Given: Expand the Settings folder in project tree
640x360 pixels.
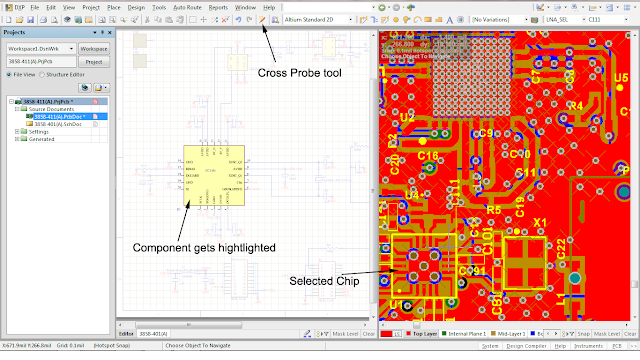Looking at the screenshot, I should 17,131.
